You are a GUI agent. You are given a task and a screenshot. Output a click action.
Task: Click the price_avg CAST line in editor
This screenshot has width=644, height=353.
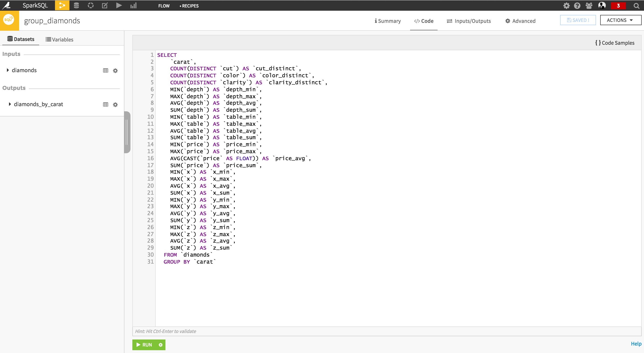click(x=240, y=158)
